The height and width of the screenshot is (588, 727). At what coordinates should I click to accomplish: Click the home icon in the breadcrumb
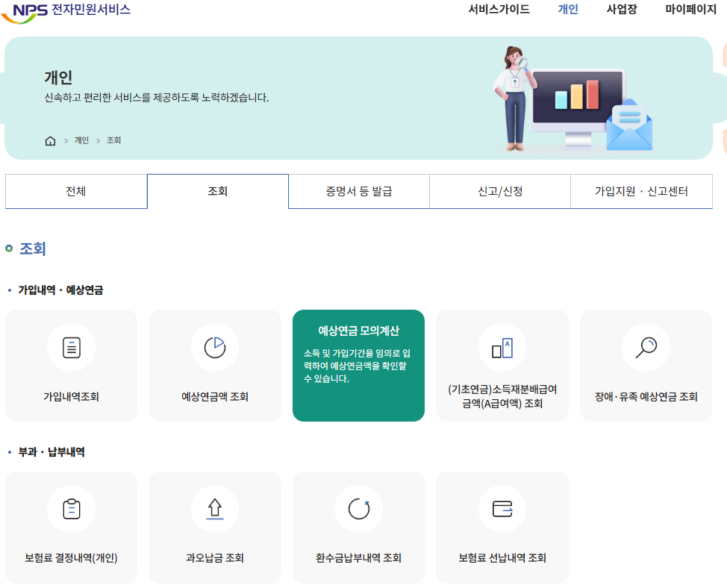point(49,140)
